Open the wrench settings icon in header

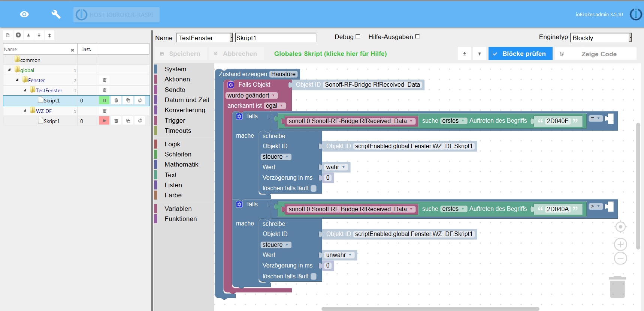(56, 14)
